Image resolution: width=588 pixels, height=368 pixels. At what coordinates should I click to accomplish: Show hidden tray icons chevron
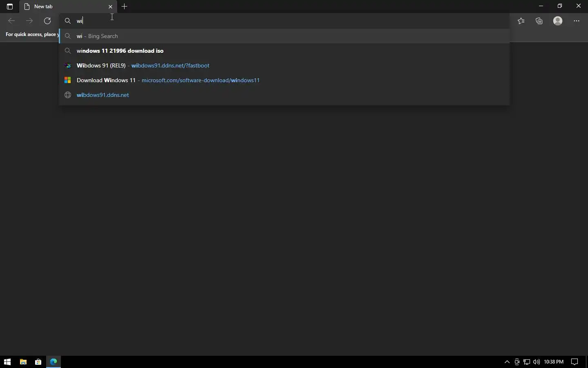click(x=507, y=362)
